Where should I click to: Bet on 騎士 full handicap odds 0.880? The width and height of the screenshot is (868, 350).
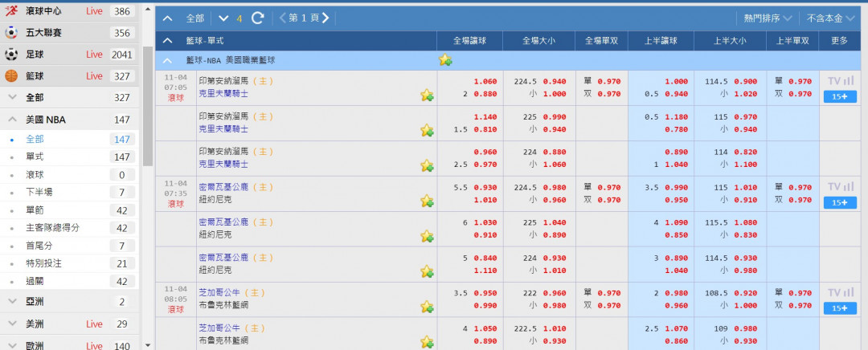click(x=485, y=94)
